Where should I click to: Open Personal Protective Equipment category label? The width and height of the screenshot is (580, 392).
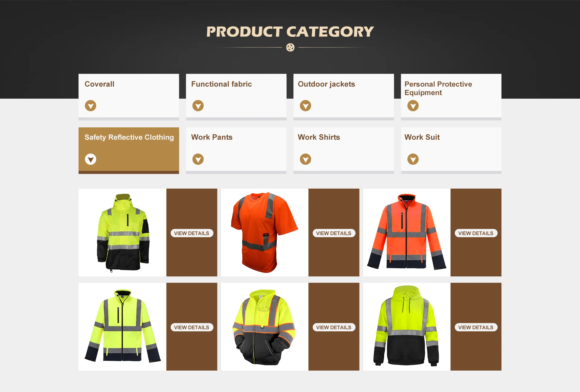(438, 88)
